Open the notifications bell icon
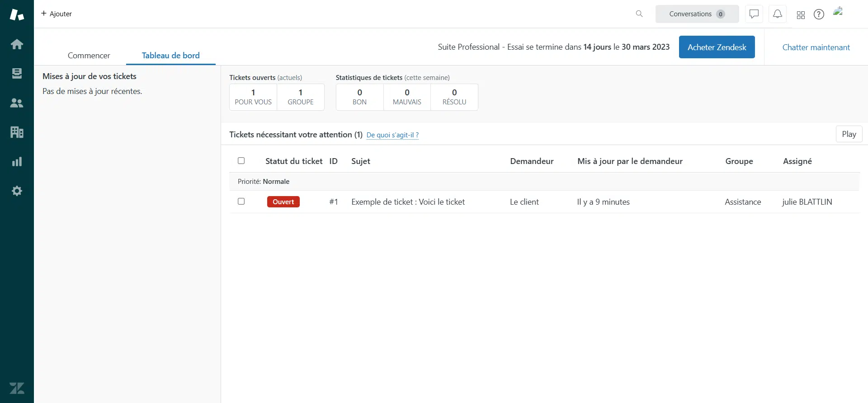 [x=777, y=14]
